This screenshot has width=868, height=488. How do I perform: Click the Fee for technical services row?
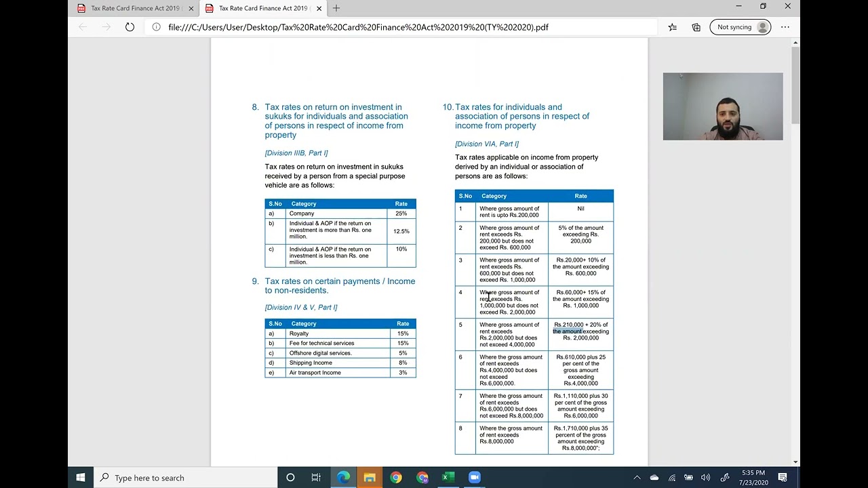[x=340, y=343]
